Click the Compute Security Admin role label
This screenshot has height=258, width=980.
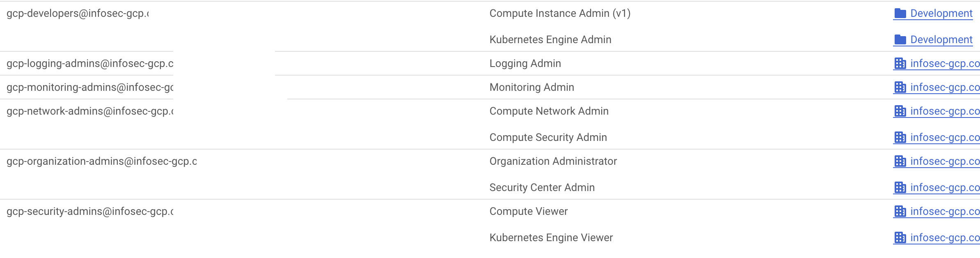click(x=548, y=137)
